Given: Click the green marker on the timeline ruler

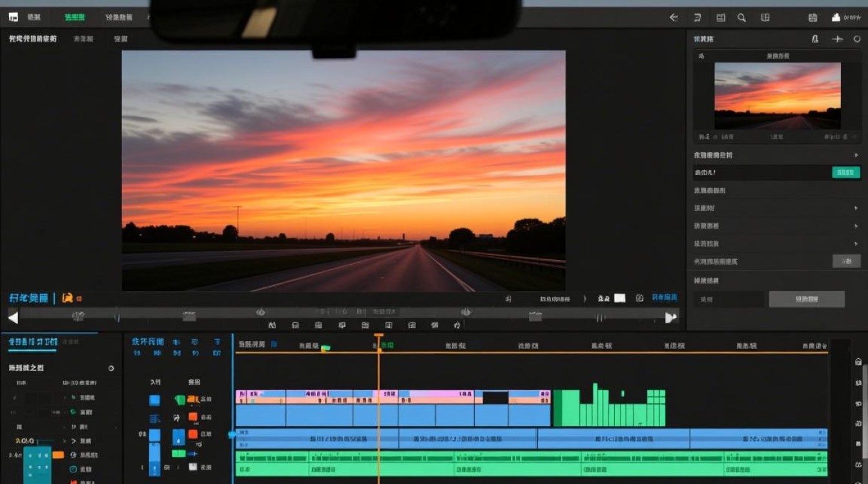Looking at the screenshot, I should tap(325, 348).
